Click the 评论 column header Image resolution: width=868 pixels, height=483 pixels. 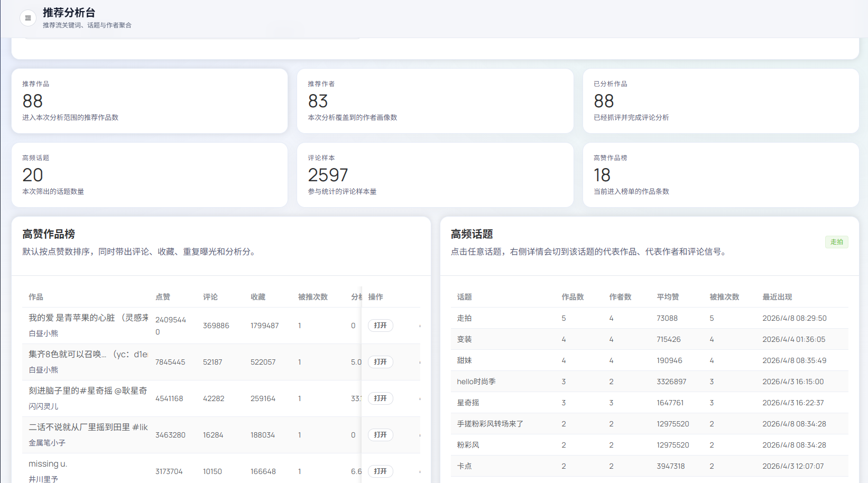pos(210,297)
